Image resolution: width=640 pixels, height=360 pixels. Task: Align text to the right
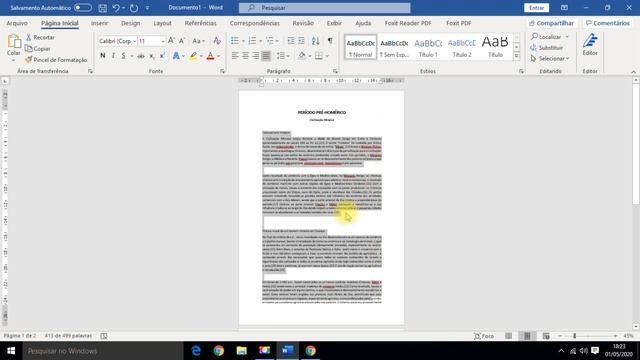coord(256,56)
